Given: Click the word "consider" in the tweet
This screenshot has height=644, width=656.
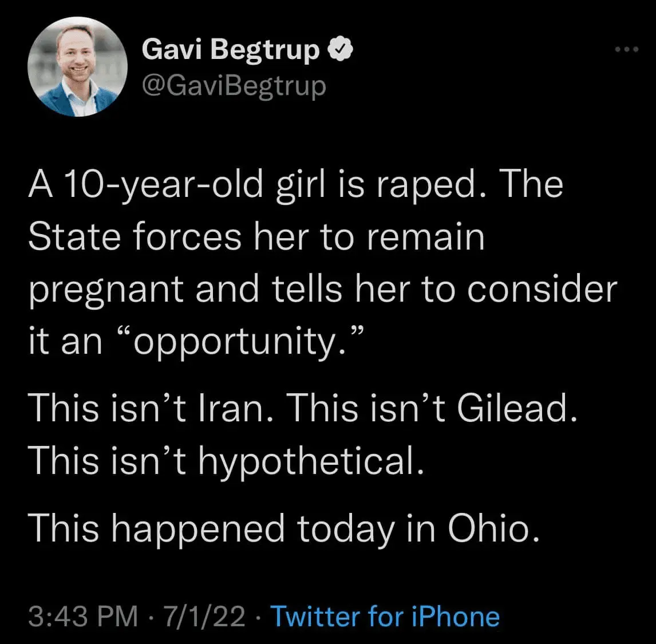Looking at the screenshot, I should coord(542,290).
